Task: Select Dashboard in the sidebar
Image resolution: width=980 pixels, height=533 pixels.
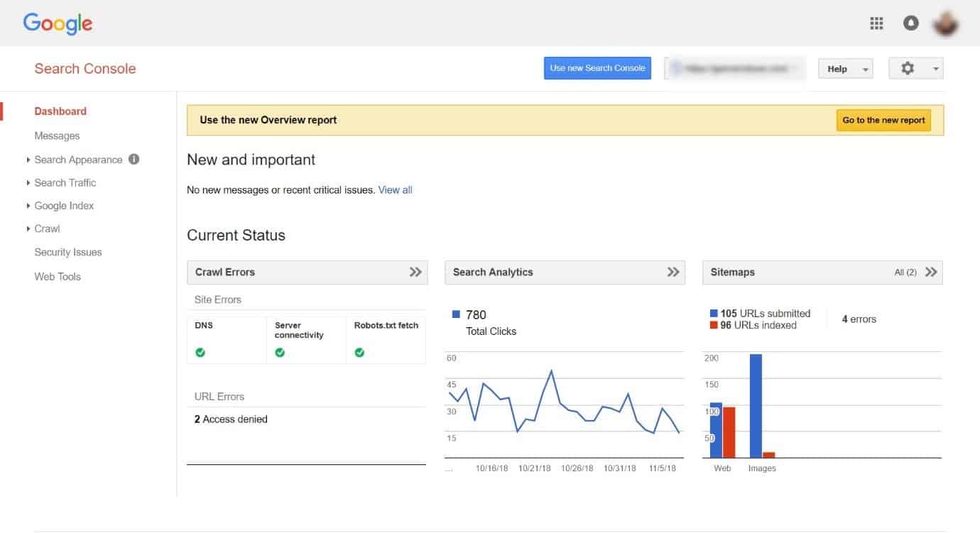Action: tap(60, 111)
